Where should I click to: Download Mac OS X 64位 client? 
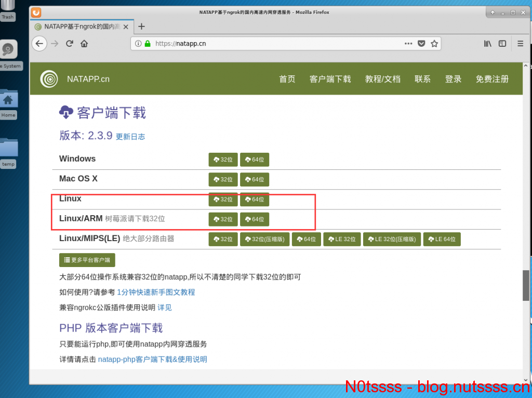[255, 179]
